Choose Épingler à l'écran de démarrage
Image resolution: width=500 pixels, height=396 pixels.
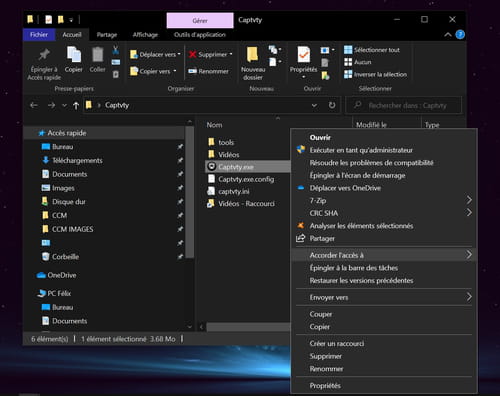point(384,175)
